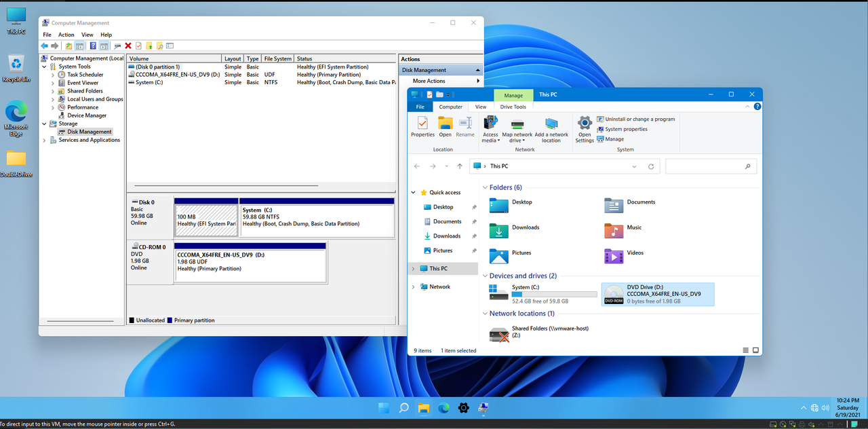
Task: Expand the Network node in Explorer sidebar
Action: click(414, 286)
